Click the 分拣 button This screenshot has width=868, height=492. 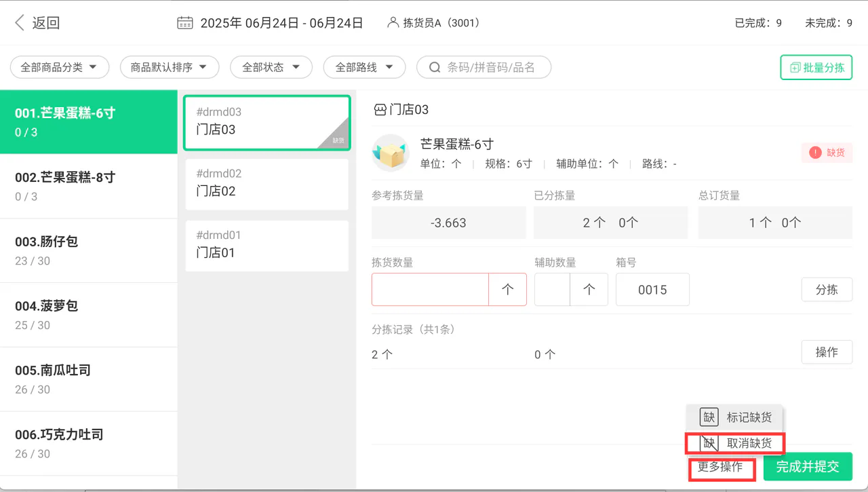coord(827,290)
